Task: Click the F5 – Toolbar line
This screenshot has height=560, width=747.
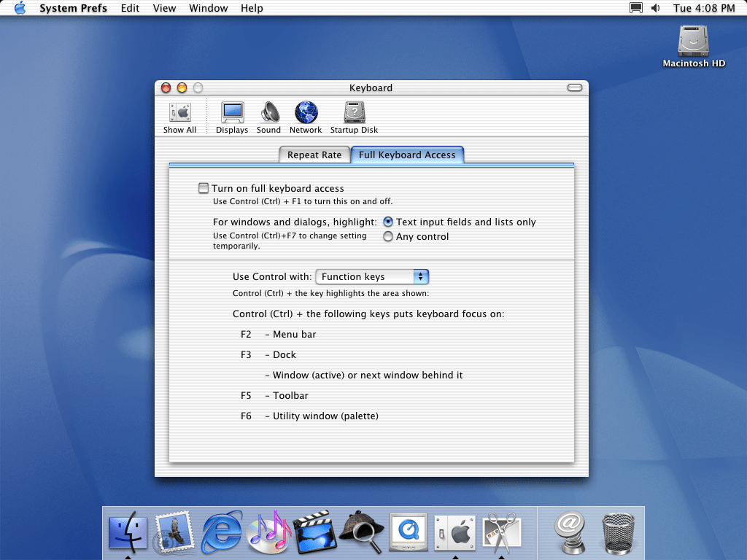Action: [x=274, y=396]
